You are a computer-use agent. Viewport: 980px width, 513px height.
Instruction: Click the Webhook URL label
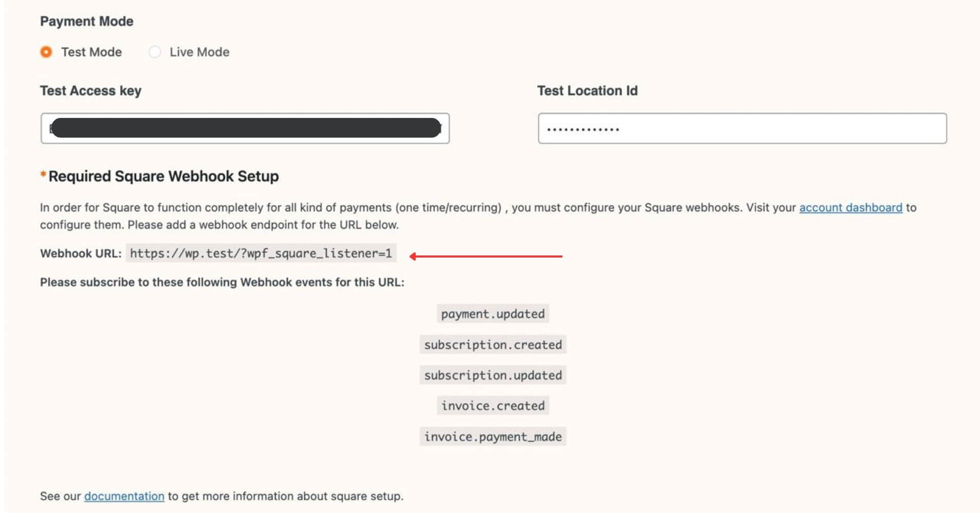pos(81,253)
